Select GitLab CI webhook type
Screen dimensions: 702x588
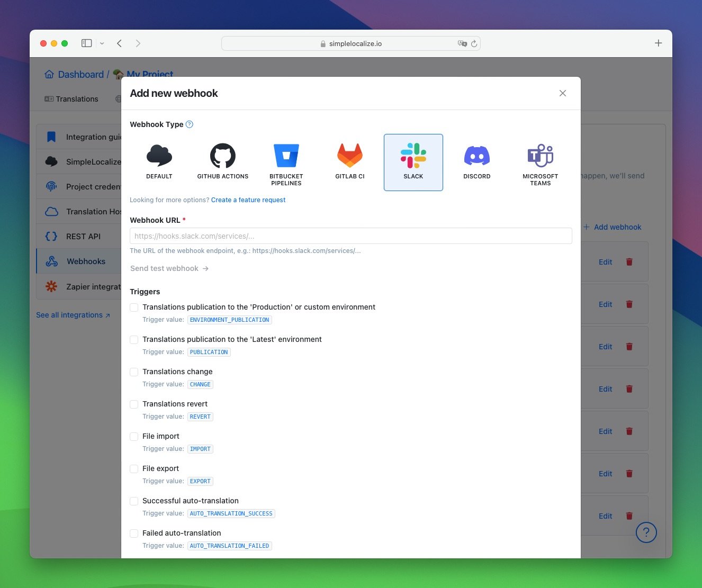coord(350,162)
